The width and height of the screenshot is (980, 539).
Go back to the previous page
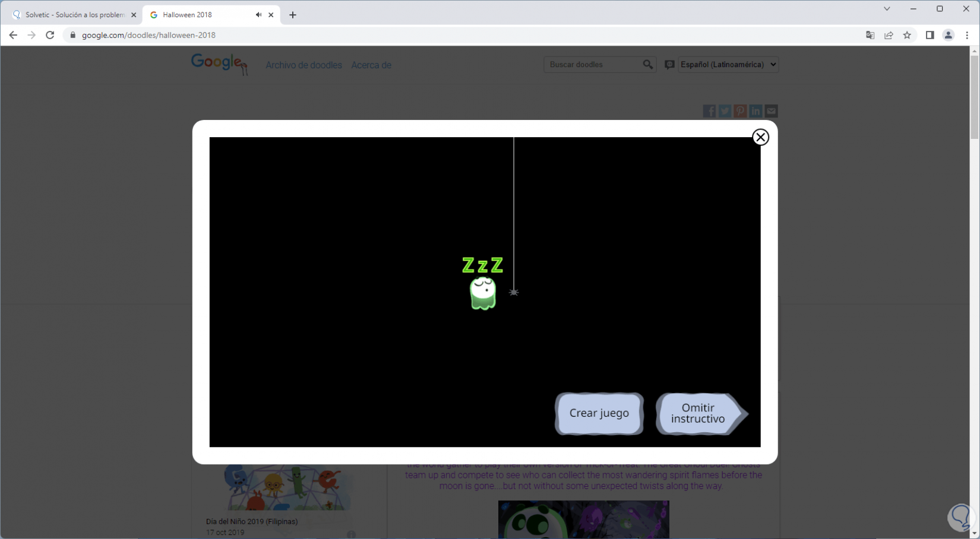point(13,35)
